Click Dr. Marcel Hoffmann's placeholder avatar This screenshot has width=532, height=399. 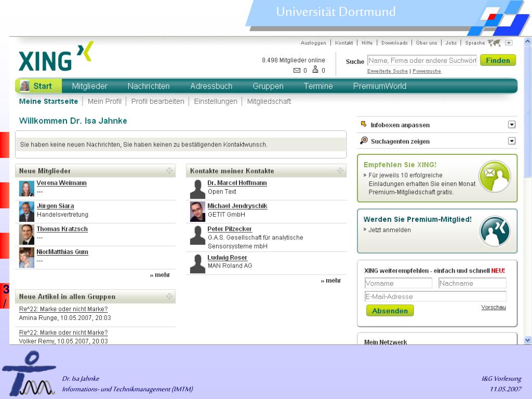click(197, 189)
